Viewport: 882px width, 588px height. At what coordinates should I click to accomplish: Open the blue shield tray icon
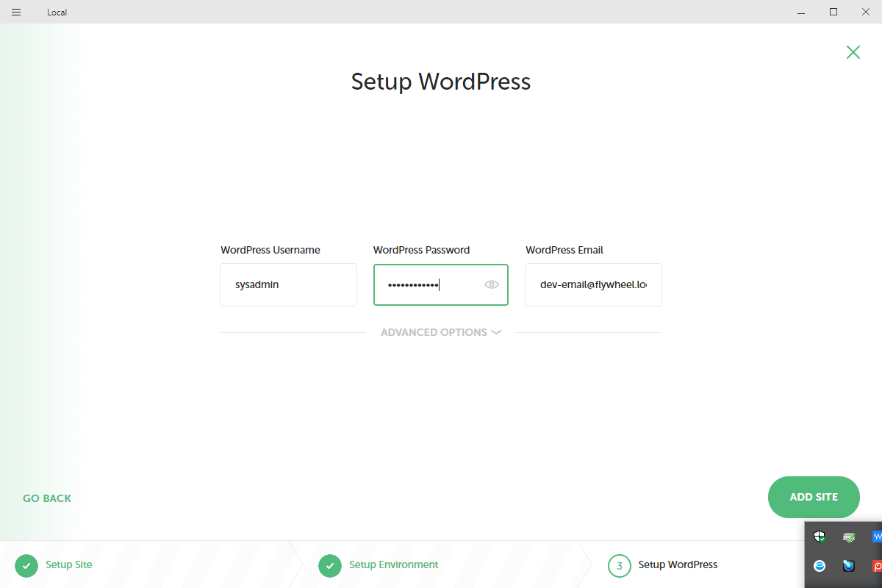point(849,565)
